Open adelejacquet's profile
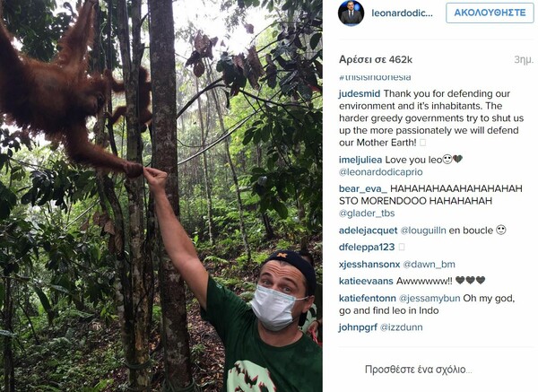The height and width of the screenshot is (392, 538). click(369, 231)
